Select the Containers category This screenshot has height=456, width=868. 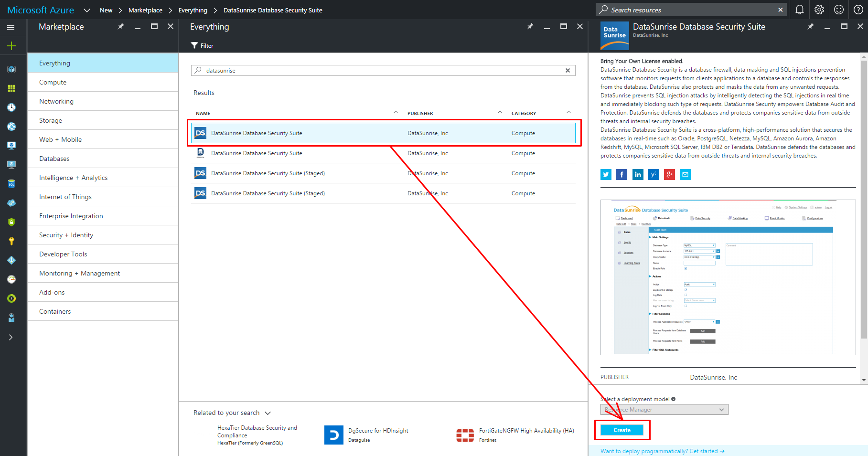click(x=103, y=311)
